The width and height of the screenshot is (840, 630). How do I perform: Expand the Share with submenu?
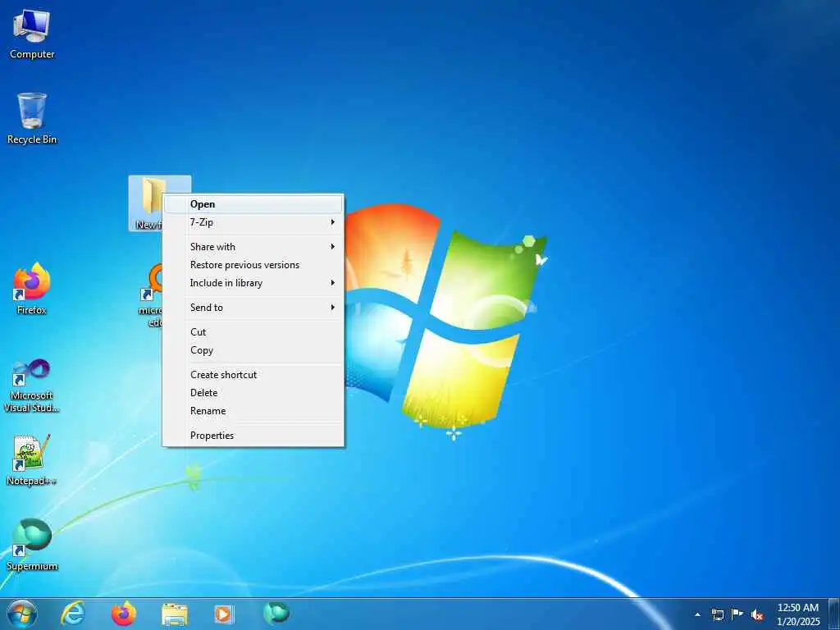(253, 246)
